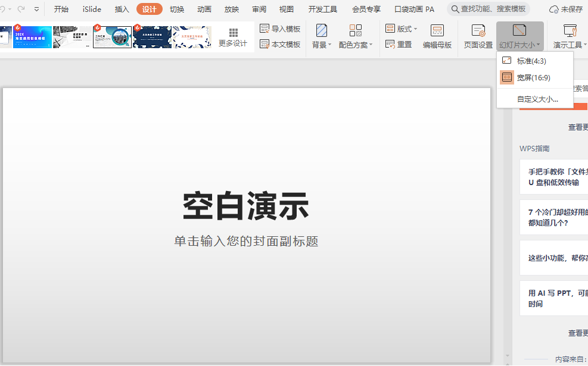Viewport: 588px width, 366px height.
Task: Click the 本文模板 button
Action: pos(280,44)
